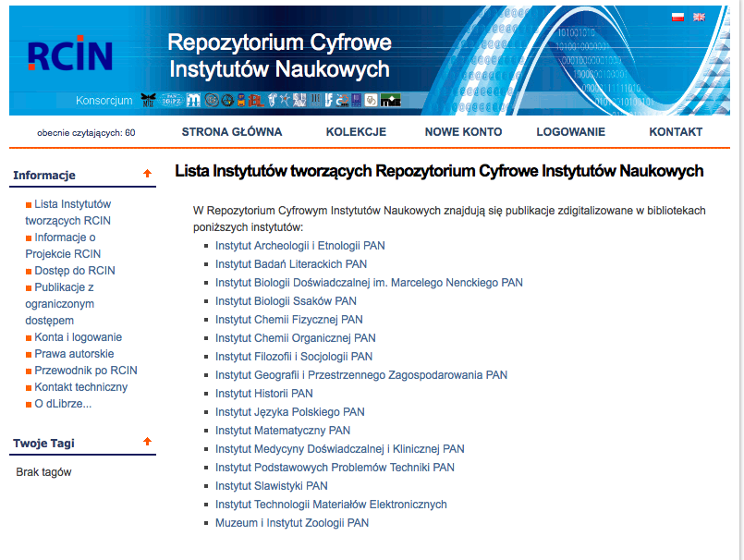Collapse the Informacje panel arrow
The width and height of the screenshot is (744, 560).
tap(148, 174)
